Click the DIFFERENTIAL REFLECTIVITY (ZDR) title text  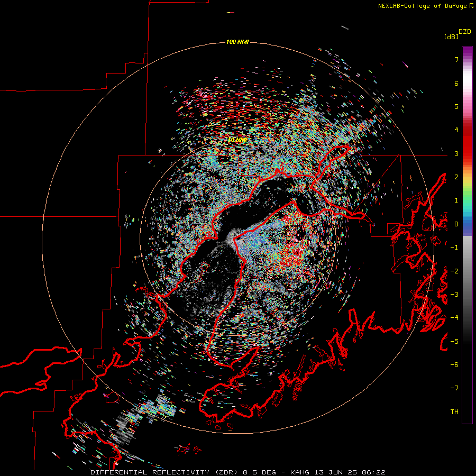(x=165, y=472)
